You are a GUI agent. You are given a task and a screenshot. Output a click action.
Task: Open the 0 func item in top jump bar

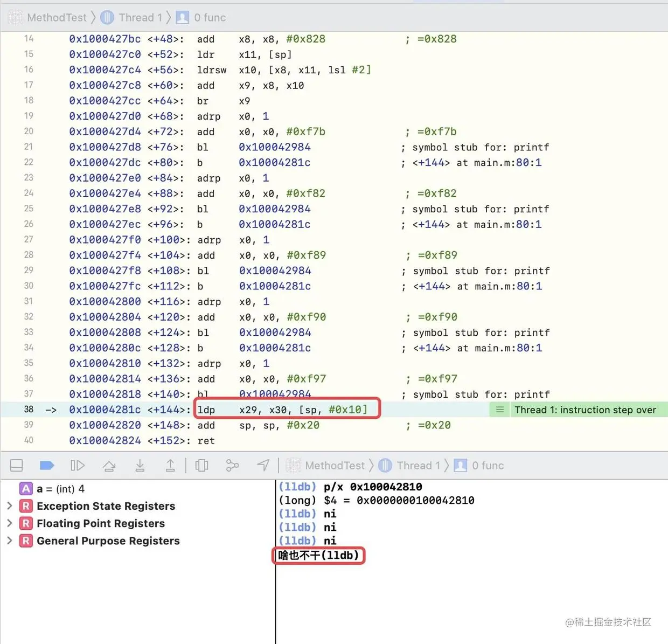[x=210, y=18]
